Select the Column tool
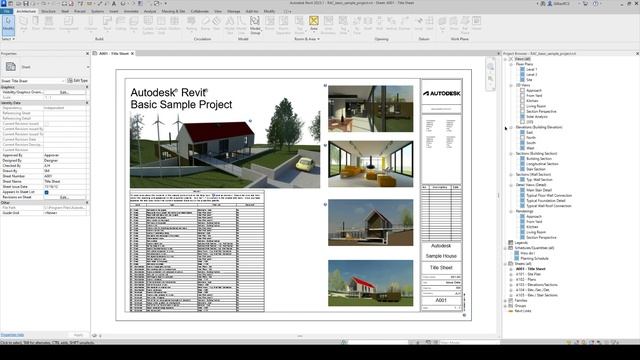Viewport: 640px width, 360px height. point(91,24)
